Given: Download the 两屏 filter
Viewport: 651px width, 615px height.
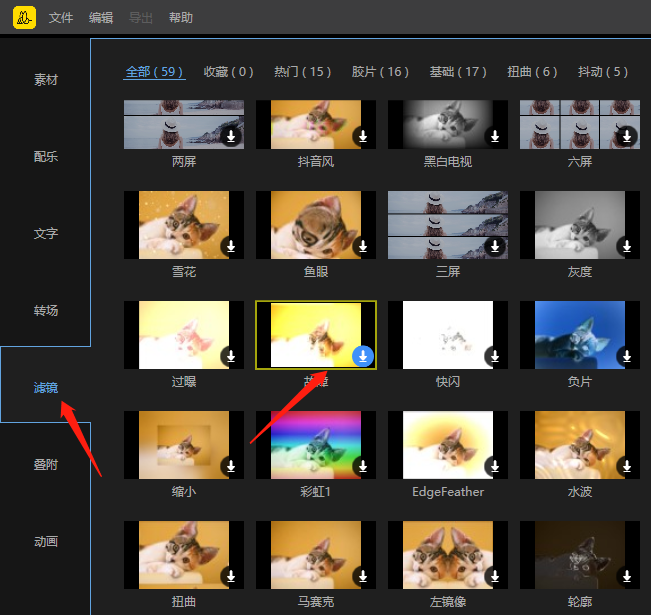Looking at the screenshot, I should coord(231,137).
